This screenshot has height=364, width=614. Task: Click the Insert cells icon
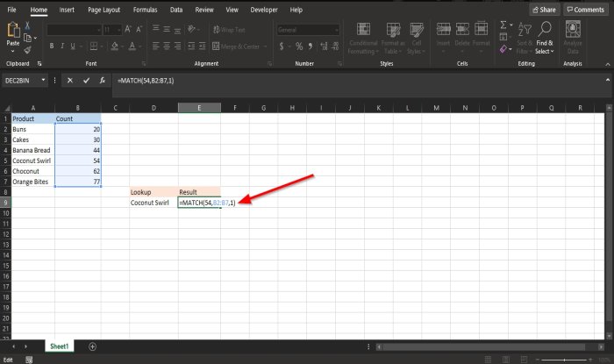coord(443,29)
